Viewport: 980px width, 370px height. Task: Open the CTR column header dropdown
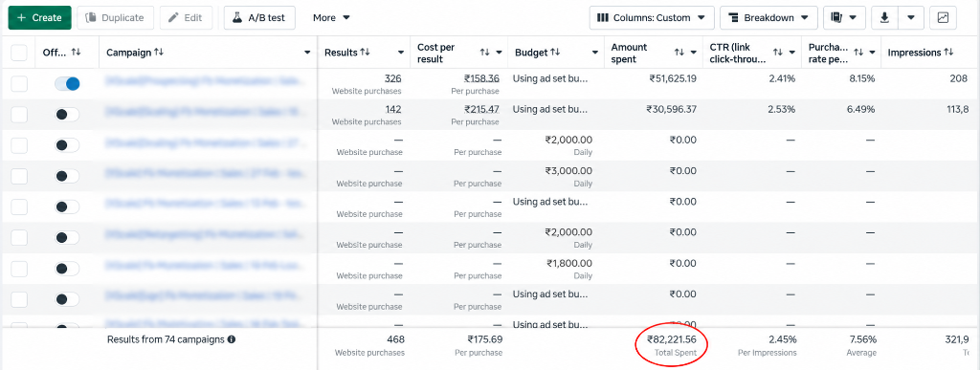(791, 53)
